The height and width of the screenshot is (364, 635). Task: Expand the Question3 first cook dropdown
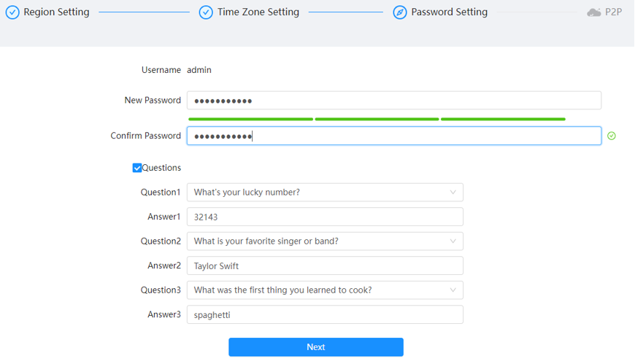point(325,290)
